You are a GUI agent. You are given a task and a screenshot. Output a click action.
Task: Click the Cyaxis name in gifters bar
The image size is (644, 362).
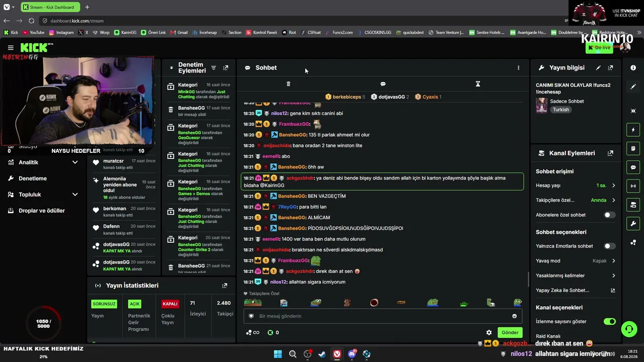(430, 97)
